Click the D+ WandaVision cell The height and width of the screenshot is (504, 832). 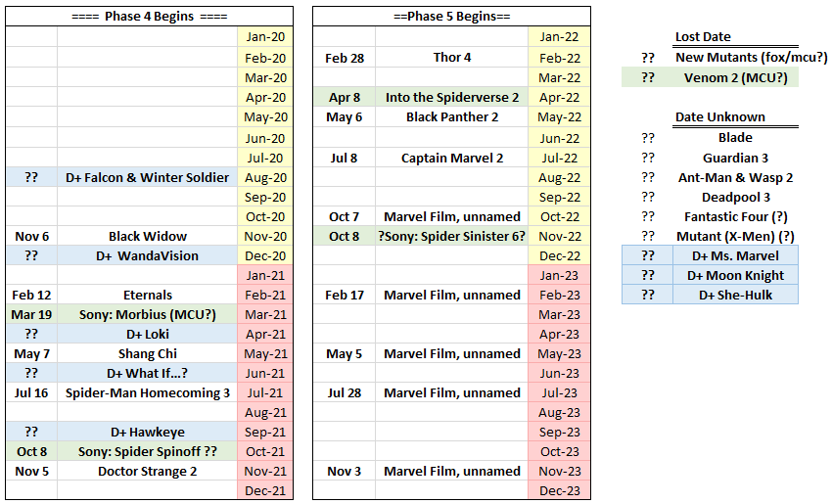147,255
